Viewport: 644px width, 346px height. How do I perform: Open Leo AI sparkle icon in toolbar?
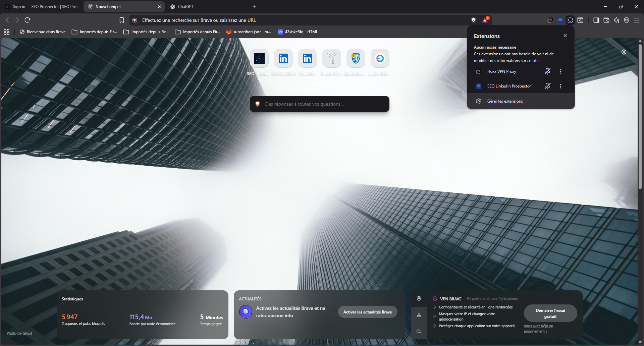pos(616,20)
